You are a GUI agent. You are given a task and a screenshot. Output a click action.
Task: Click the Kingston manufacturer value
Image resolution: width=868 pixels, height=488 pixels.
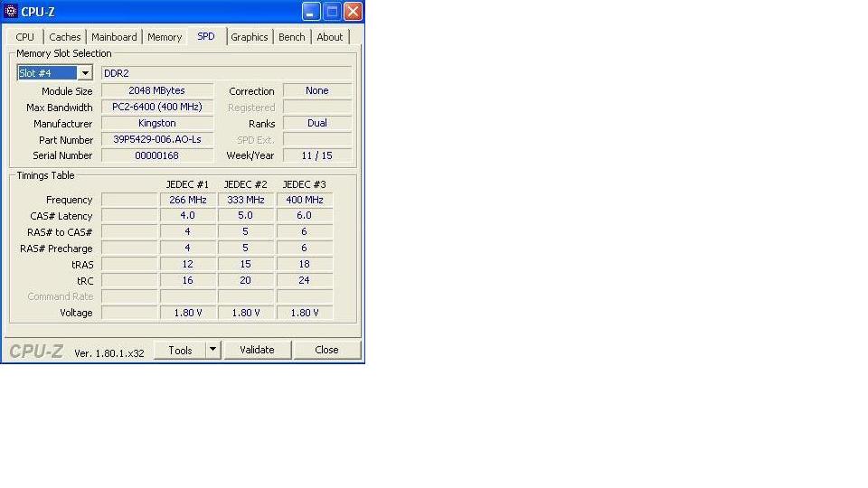pos(157,124)
